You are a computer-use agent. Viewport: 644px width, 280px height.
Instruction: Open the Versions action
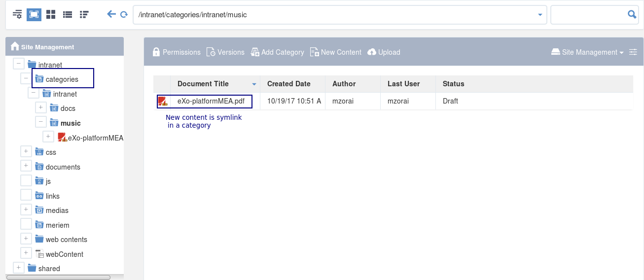225,52
